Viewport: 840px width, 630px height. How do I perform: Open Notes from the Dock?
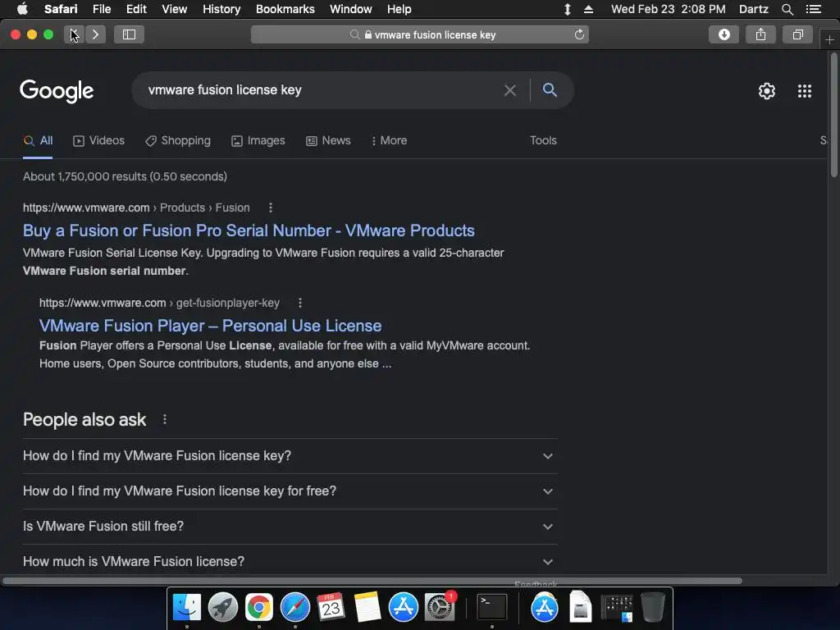pos(367,608)
